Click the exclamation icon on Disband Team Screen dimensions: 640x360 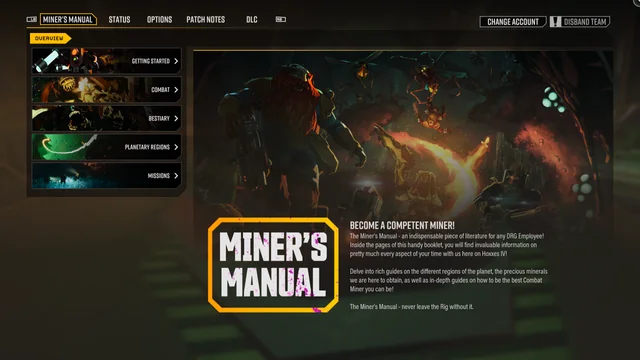[556, 22]
